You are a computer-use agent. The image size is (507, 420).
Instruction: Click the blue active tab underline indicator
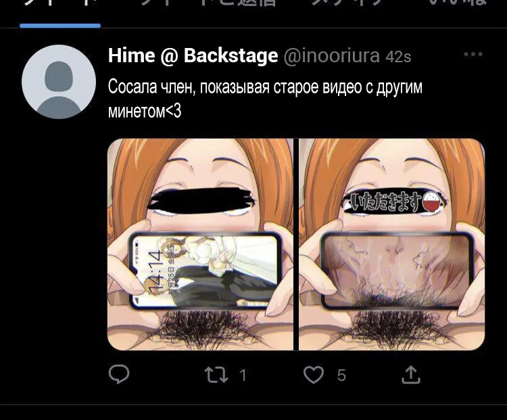click(60, 26)
